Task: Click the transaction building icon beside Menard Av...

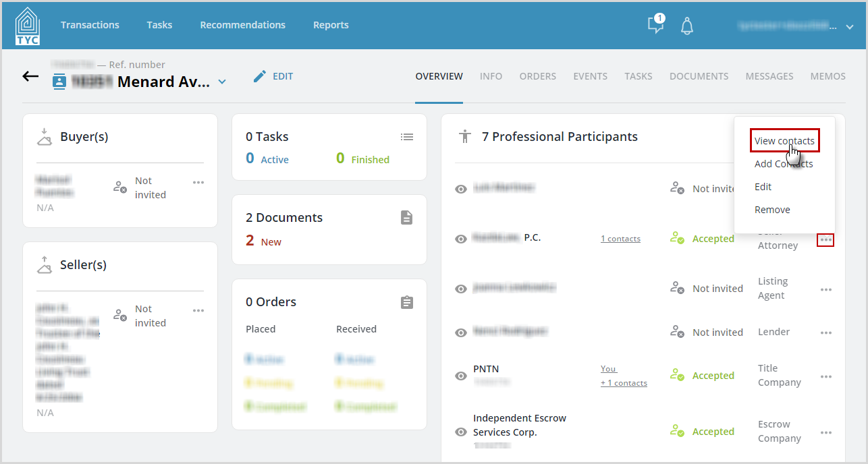Action: point(59,83)
